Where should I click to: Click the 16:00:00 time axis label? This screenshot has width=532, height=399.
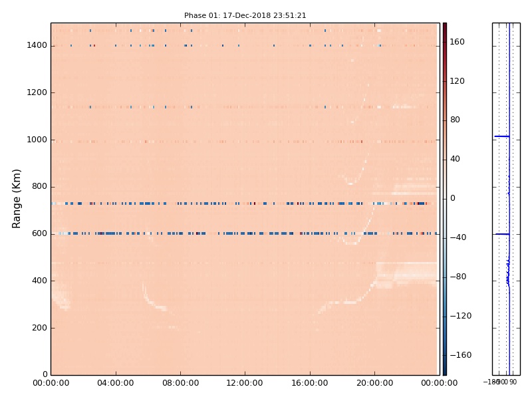(x=310, y=383)
